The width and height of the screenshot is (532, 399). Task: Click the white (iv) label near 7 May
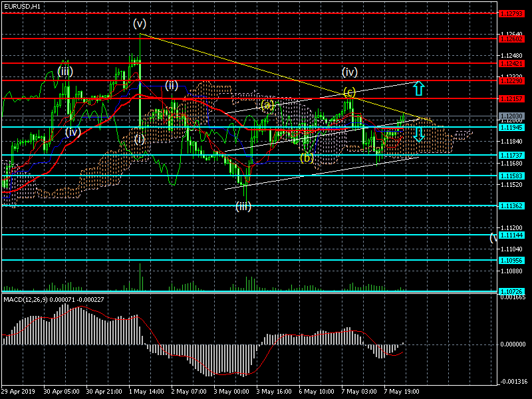click(350, 71)
